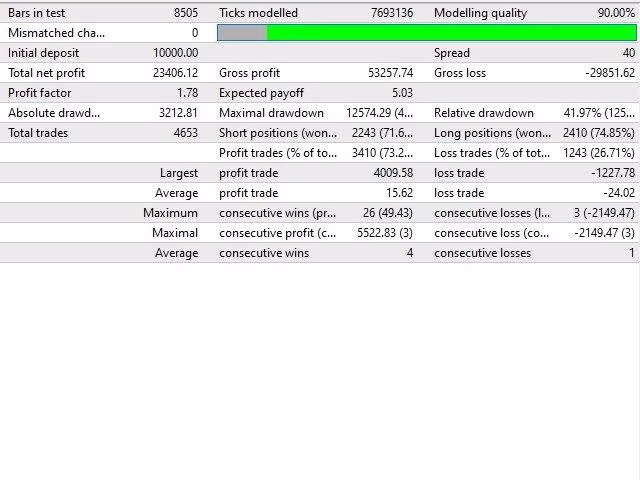Click the Relative drawdown 41.97% value
The height and width of the screenshot is (480, 640).
coord(599,113)
